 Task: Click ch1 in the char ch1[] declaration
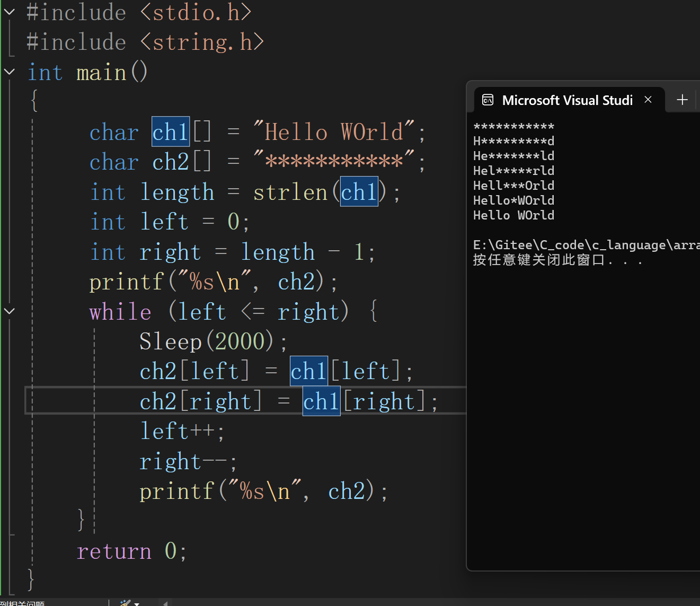pyautogui.click(x=171, y=131)
